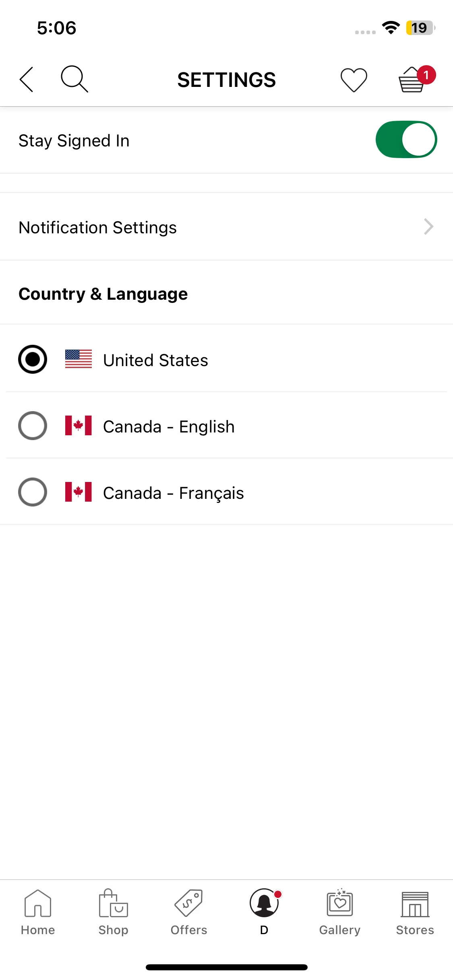Screen dimensions: 453x980
Task: Open the Shop bag icon
Action: click(x=113, y=903)
